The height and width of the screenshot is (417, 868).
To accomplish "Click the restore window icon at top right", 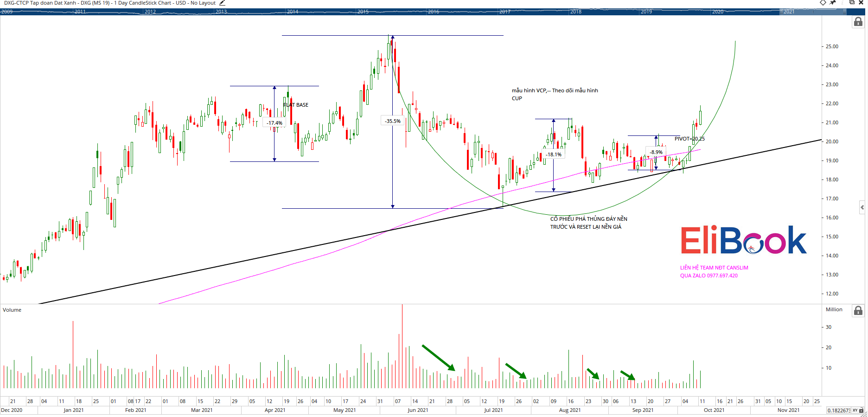I will [x=852, y=3].
